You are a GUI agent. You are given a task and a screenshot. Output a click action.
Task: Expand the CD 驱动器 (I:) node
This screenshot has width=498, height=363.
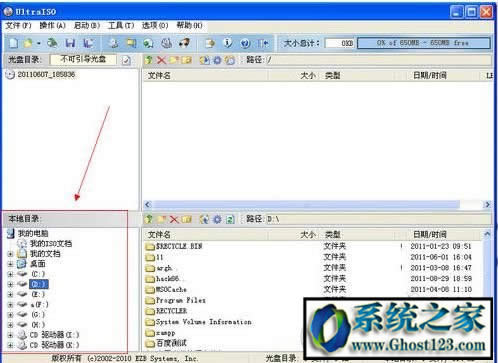tap(10, 335)
